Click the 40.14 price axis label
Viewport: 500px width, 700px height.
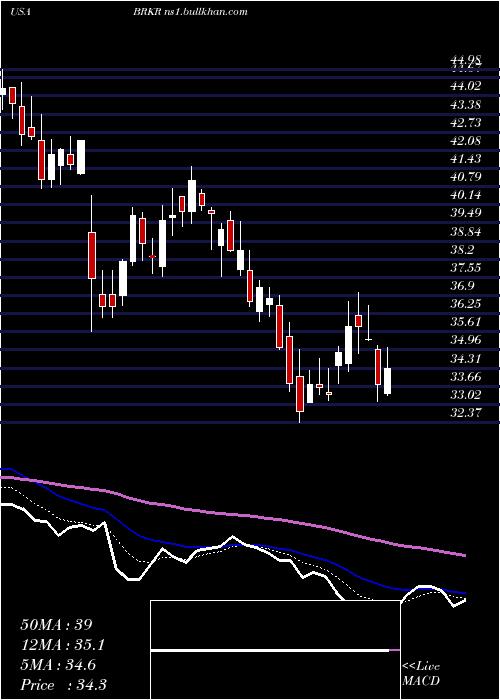(465, 195)
